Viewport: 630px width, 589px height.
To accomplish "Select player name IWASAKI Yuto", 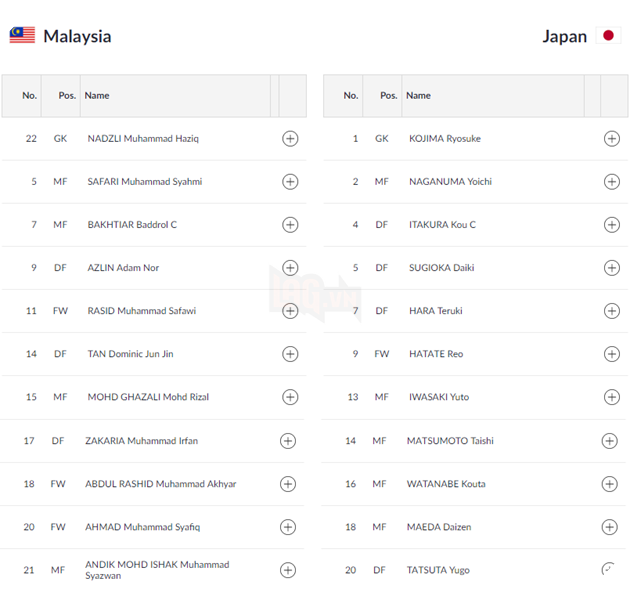I will [x=439, y=397].
